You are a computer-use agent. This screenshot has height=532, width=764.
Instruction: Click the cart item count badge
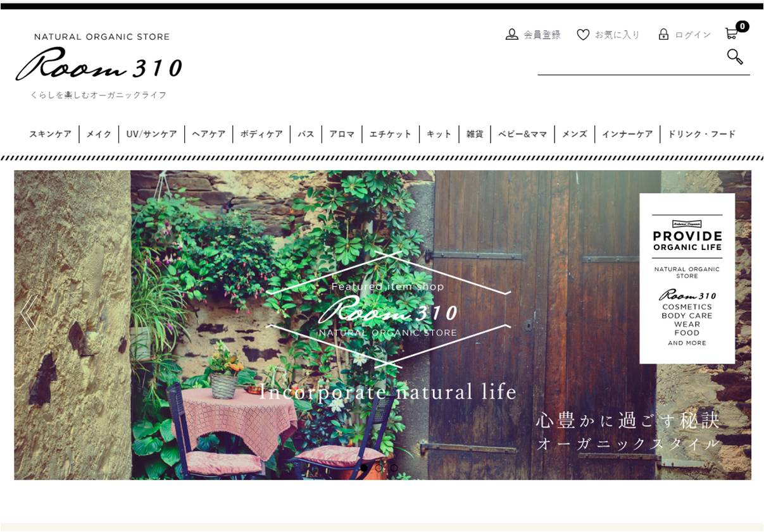pos(742,27)
